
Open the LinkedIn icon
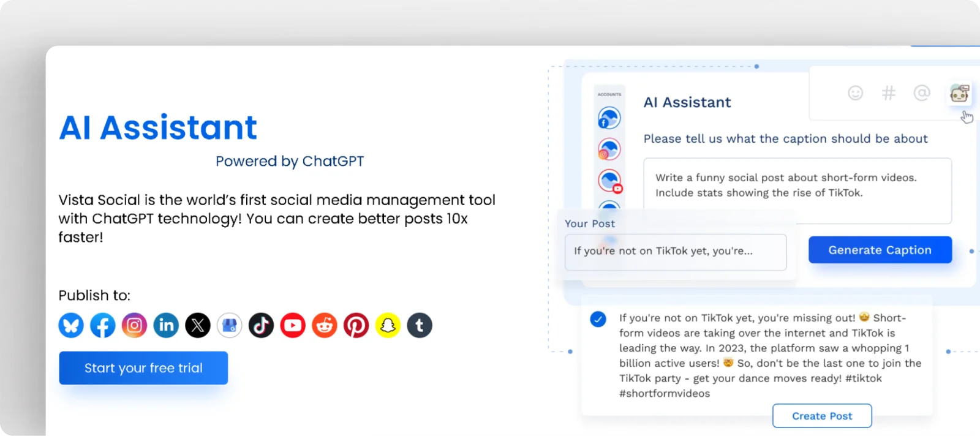point(166,325)
